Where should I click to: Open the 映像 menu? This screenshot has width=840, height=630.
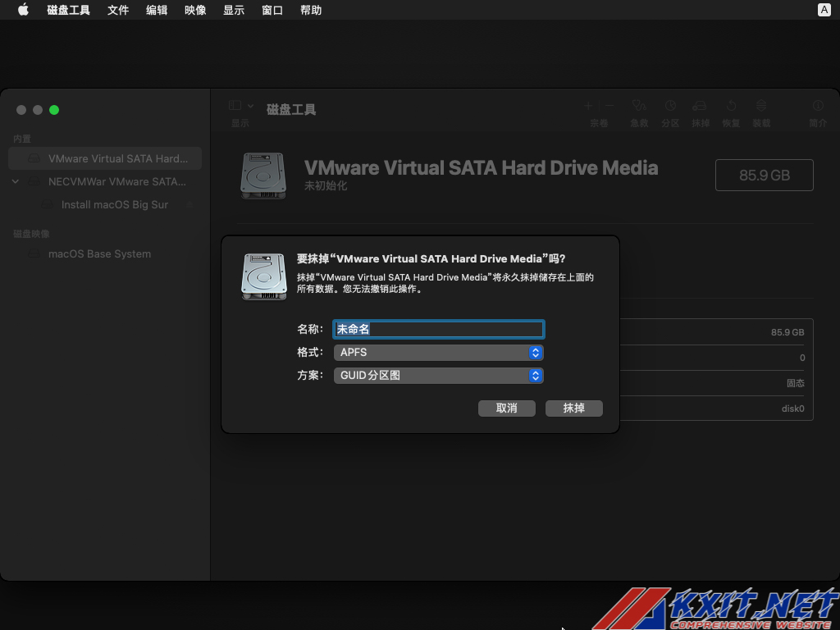195,10
